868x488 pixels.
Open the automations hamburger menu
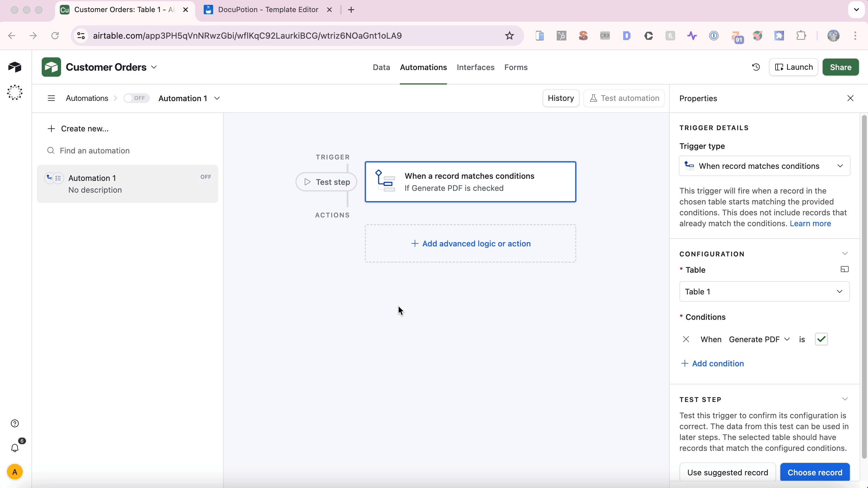pos(51,98)
